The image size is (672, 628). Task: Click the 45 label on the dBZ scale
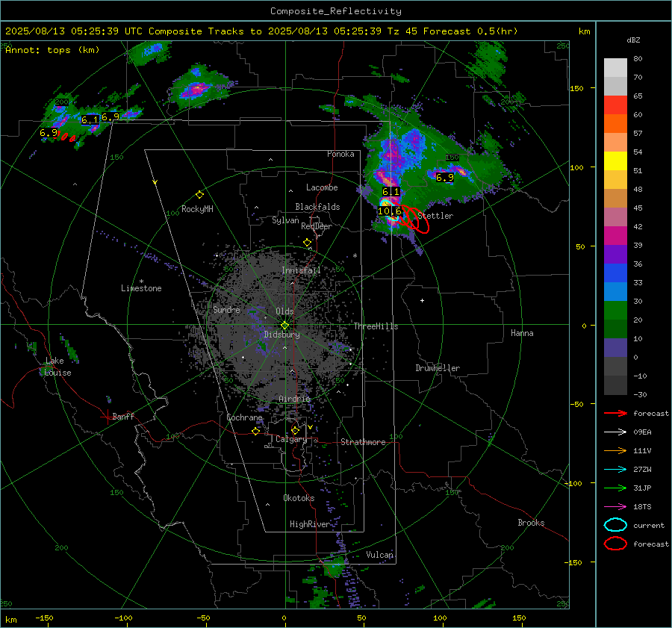tap(638, 208)
